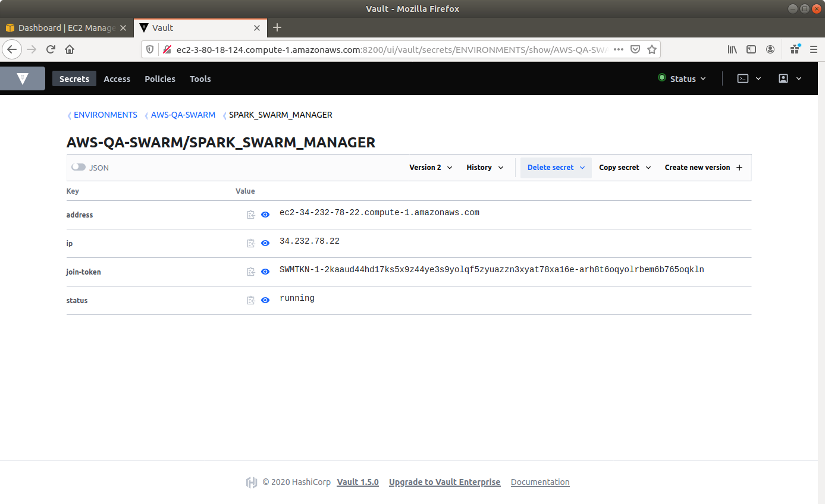Open the user account menu icon
Image resolution: width=825 pixels, height=504 pixels.
(x=789, y=78)
